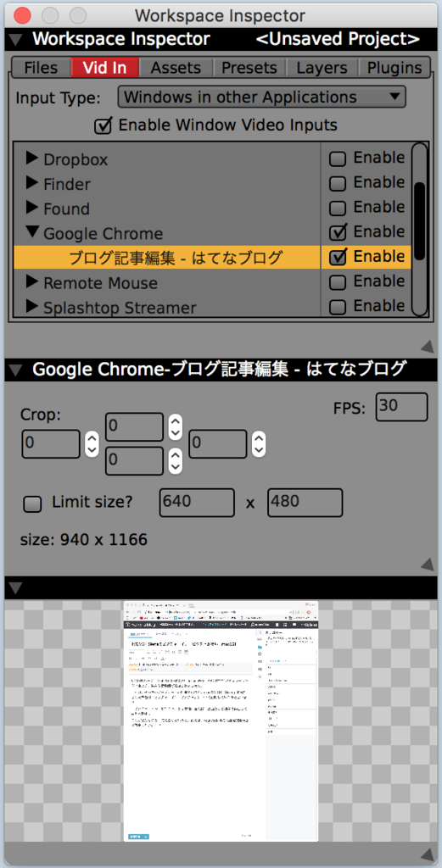The width and height of the screenshot is (442, 868).
Task: Click the window list panel's resize corner triangle
Action: [427, 347]
